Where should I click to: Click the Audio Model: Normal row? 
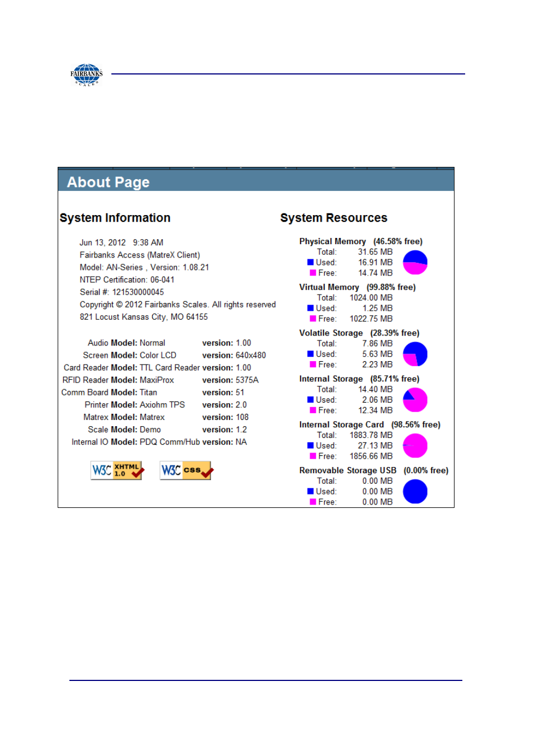coord(170,343)
